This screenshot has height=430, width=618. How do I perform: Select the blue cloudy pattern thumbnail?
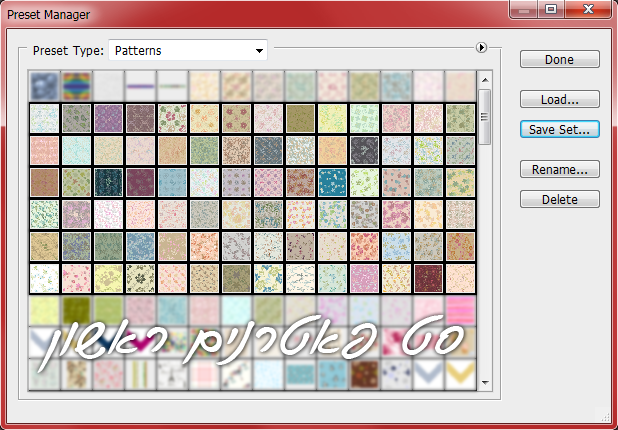tap(44, 86)
